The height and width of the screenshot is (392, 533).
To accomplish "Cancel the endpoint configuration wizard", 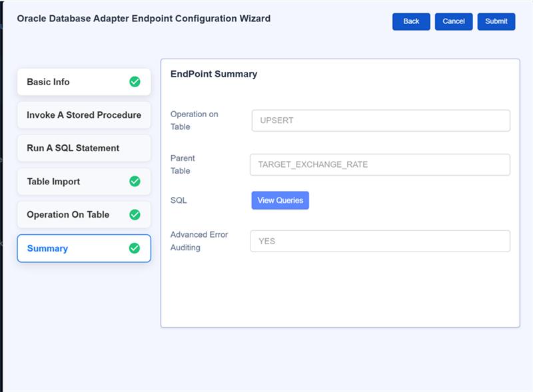I will 454,21.
